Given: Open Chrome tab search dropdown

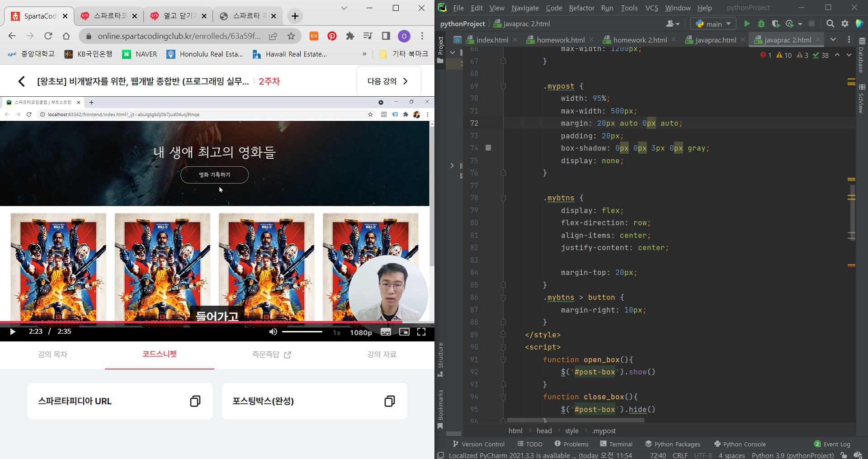Looking at the screenshot, I should pos(344,8).
